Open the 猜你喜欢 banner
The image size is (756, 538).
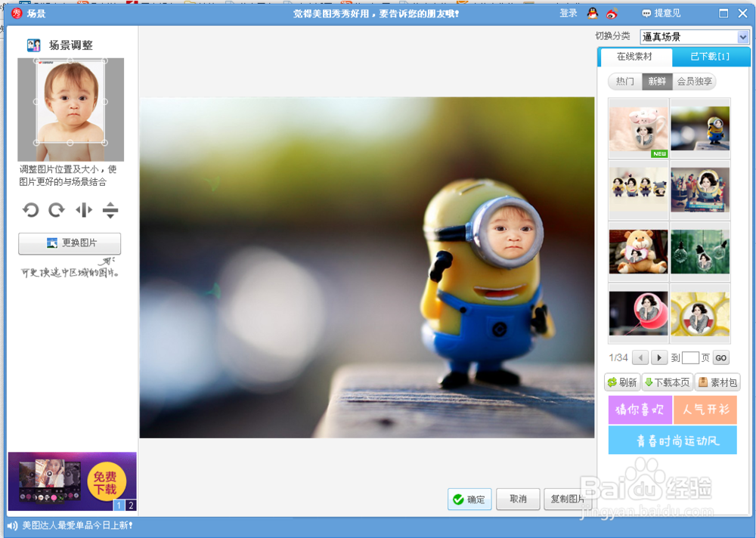tap(640, 410)
